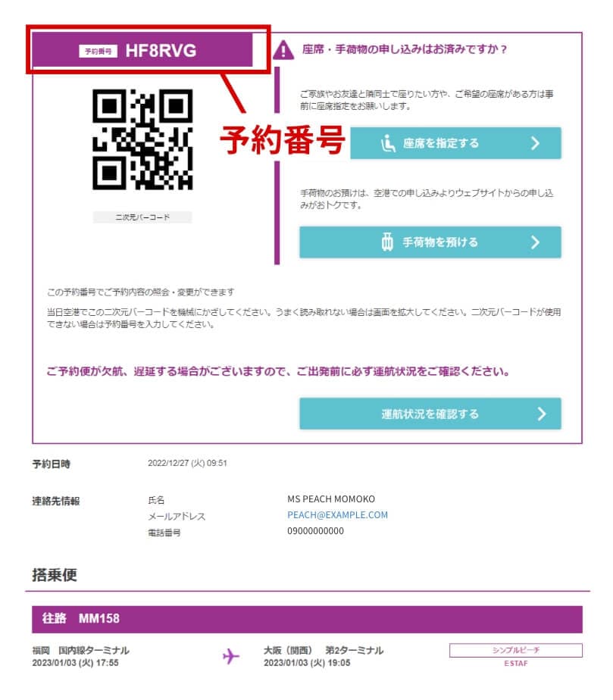Click the airplane icon between Fukuoka and Osaka
This screenshot has width=613, height=700.
pyautogui.click(x=231, y=656)
